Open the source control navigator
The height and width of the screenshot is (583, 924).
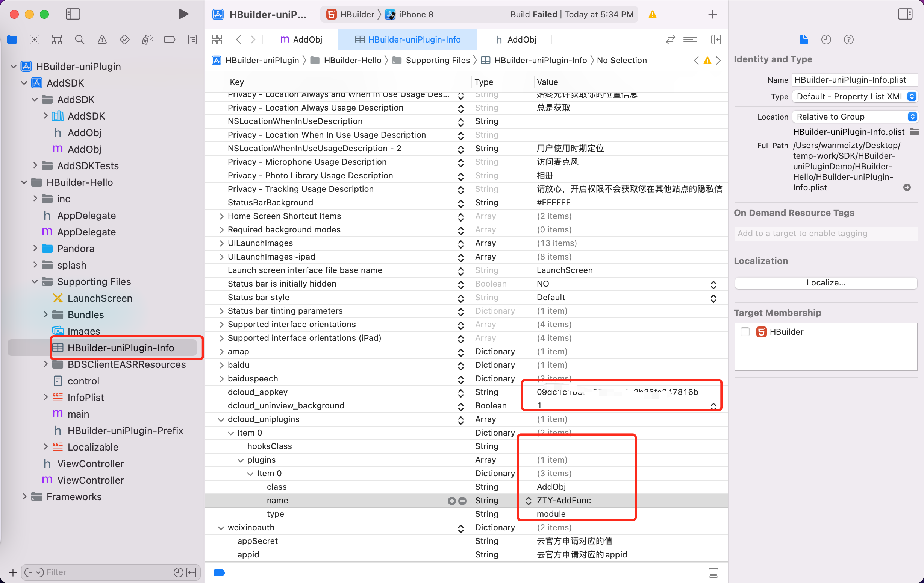pyautogui.click(x=35, y=39)
